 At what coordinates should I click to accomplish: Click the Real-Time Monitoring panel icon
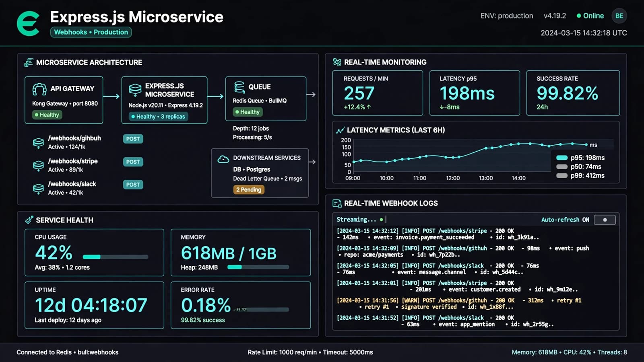click(337, 62)
